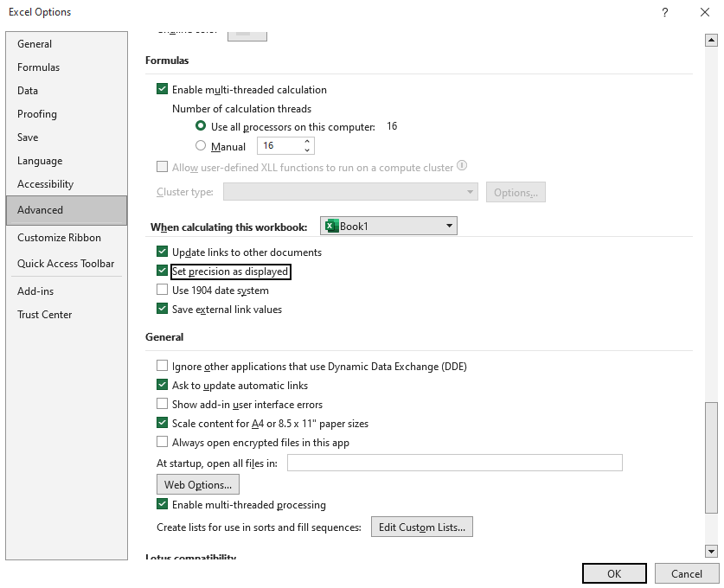Toggle Enable multi-threaded calculation checkbox

pos(162,89)
